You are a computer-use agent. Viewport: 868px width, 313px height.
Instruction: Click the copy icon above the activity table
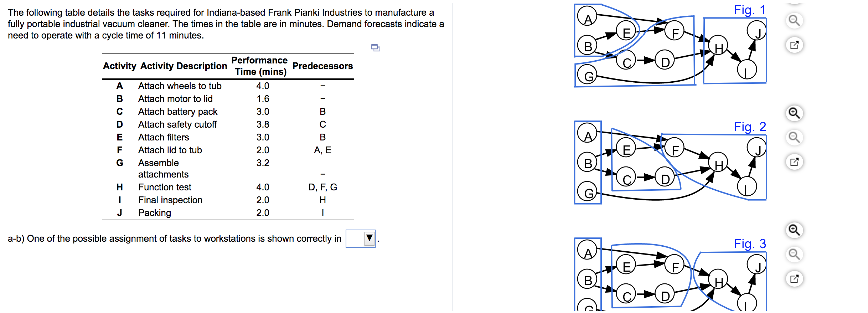(375, 48)
